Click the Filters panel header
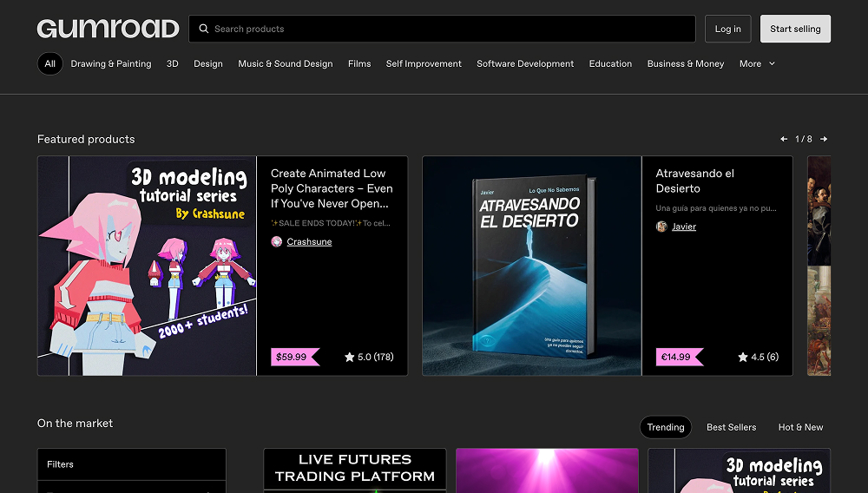 click(132, 464)
